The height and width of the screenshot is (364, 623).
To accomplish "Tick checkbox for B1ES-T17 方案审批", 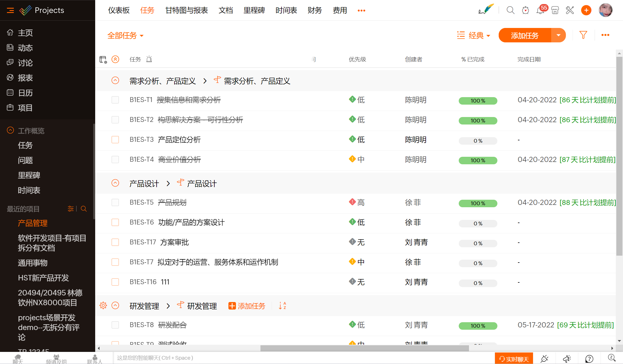I will tap(115, 242).
